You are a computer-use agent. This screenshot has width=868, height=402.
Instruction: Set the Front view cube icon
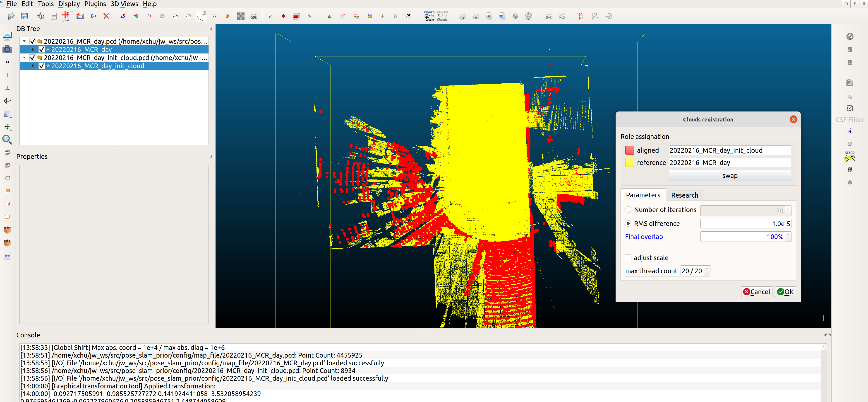click(x=7, y=230)
